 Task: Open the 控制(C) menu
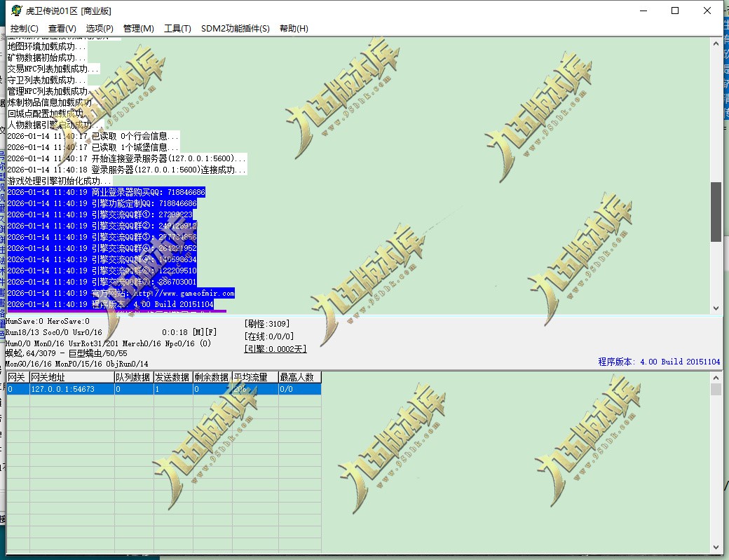coord(24,28)
